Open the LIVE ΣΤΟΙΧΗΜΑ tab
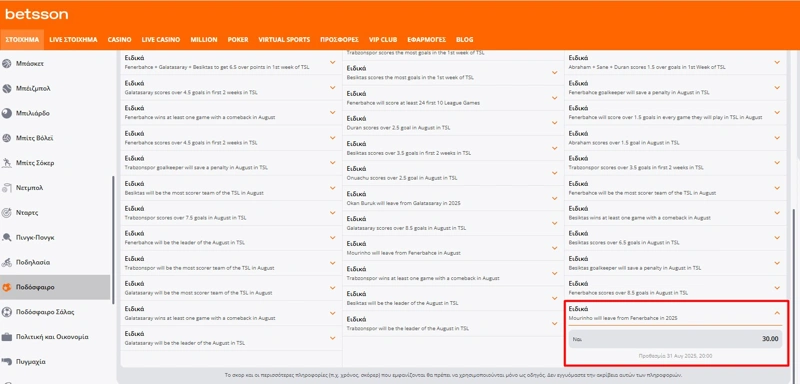The height and width of the screenshot is (384, 800). coord(73,40)
